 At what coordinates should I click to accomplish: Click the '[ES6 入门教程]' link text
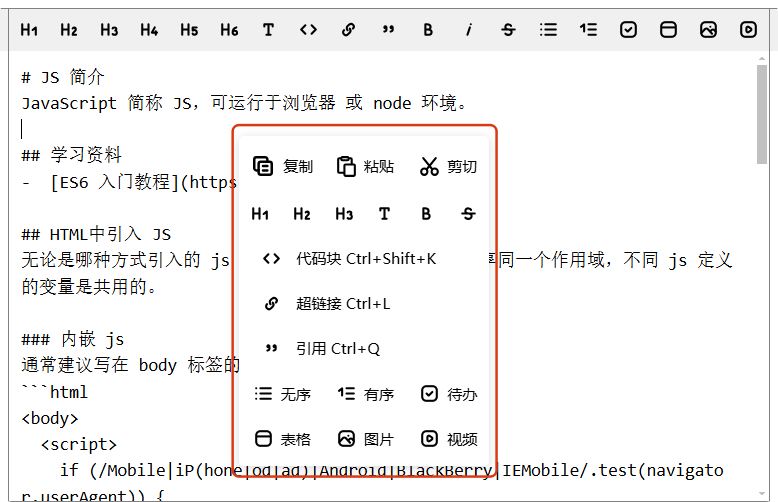[115, 182]
